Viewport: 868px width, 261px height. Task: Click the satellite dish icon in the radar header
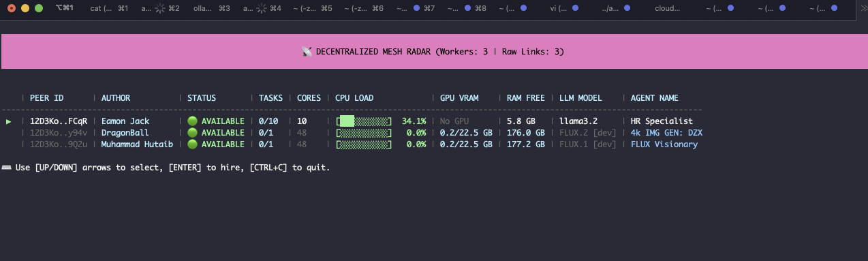(x=307, y=52)
